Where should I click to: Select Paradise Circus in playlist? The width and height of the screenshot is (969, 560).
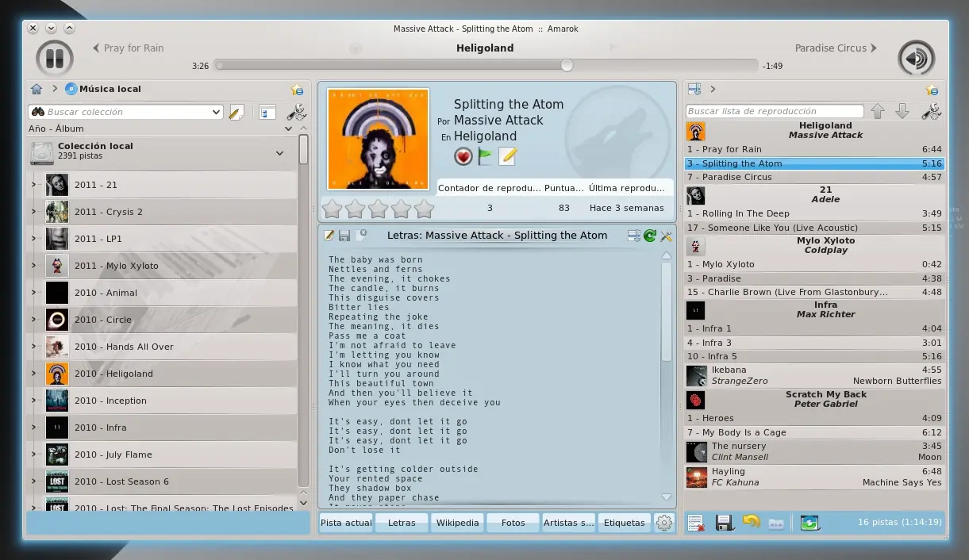tap(814, 177)
